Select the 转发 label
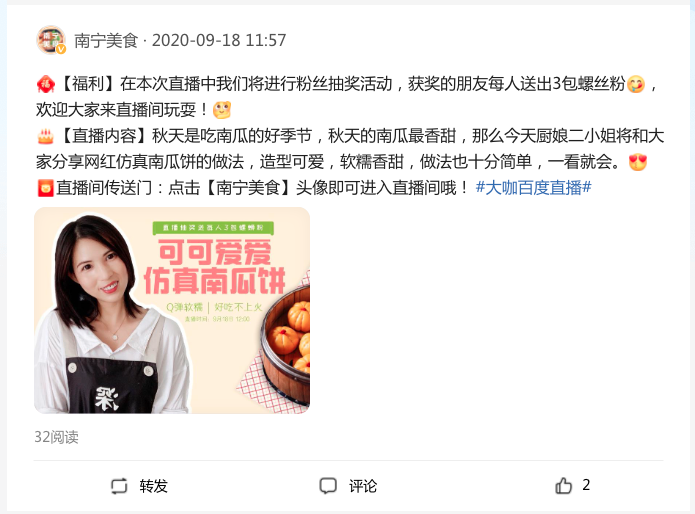 (x=153, y=486)
